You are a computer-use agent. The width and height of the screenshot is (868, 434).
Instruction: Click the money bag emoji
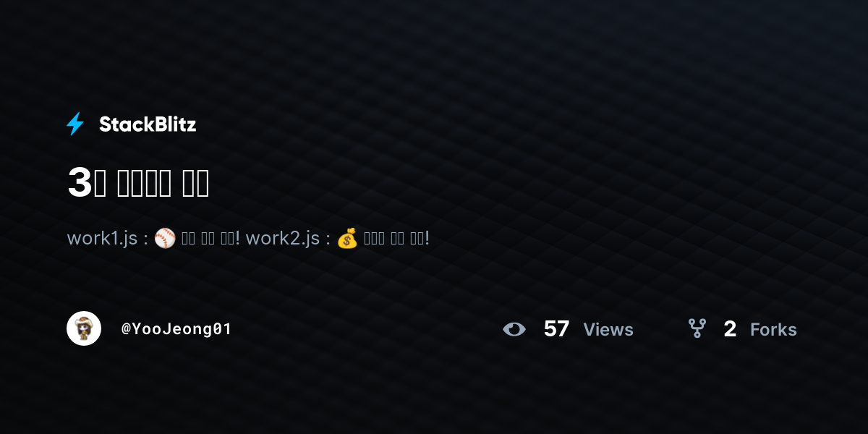347,238
